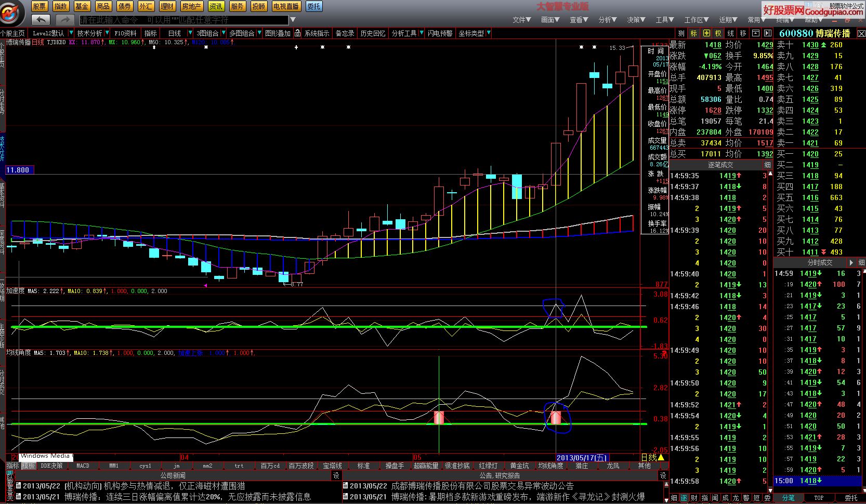Open the 决策 menu
This screenshot has height=504, width=866.
point(636,20)
